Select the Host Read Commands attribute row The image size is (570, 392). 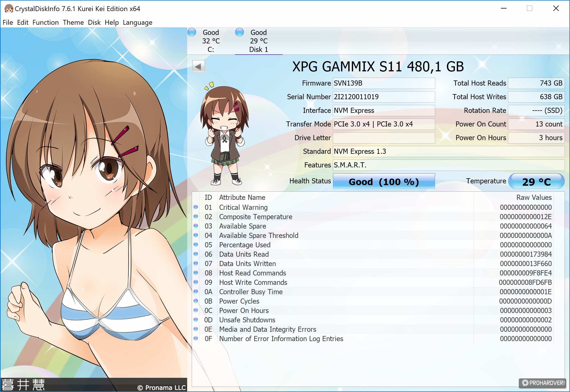coord(373,273)
